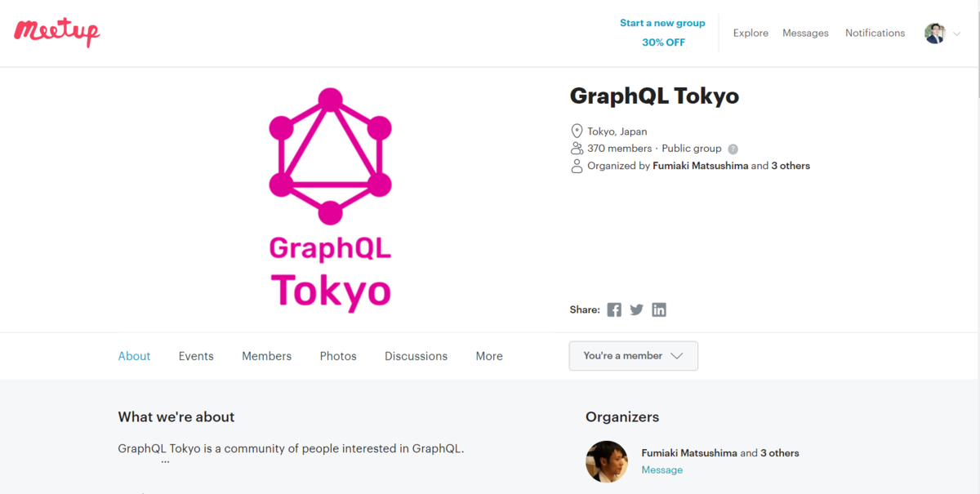This screenshot has width=980, height=494.
Task: Message the organizer Fumiaki Matsushima
Action: click(661, 470)
